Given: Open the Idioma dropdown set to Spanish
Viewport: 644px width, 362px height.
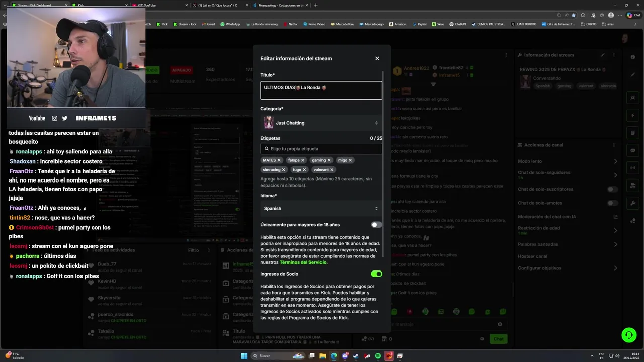Looking at the screenshot, I should [x=321, y=208].
